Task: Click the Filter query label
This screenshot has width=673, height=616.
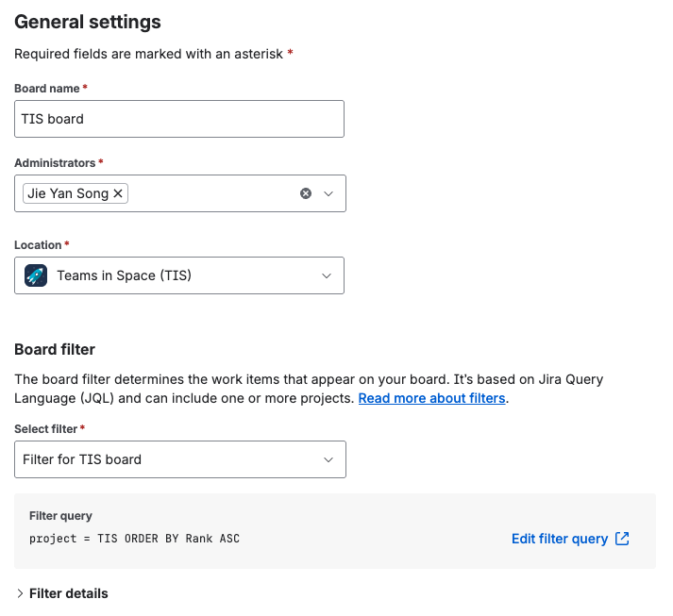Action: 60,516
